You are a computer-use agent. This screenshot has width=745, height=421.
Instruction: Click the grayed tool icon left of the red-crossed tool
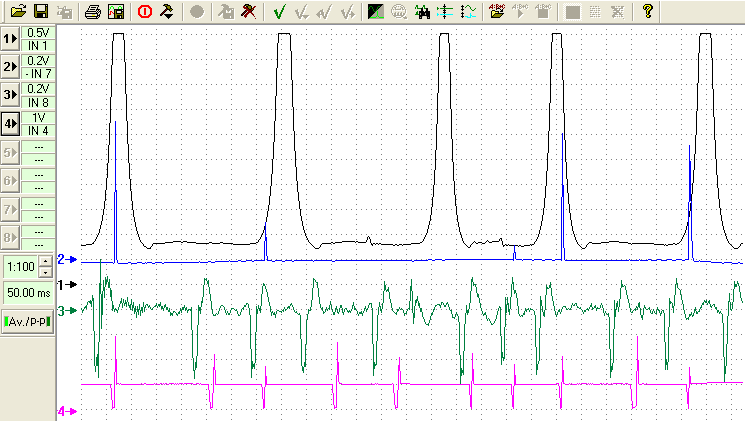226,11
